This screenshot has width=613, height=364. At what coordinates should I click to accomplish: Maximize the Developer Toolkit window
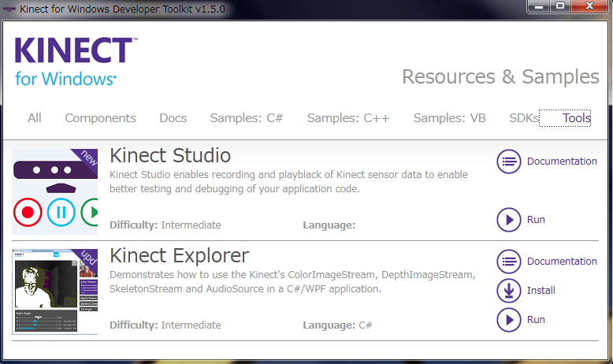coord(560,6)
